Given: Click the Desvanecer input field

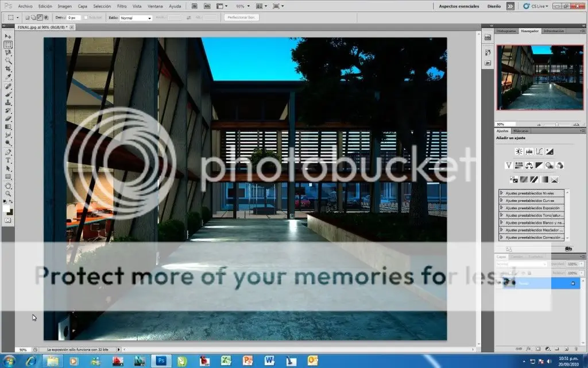Looking at the screenshot, I should pos(73,18).
